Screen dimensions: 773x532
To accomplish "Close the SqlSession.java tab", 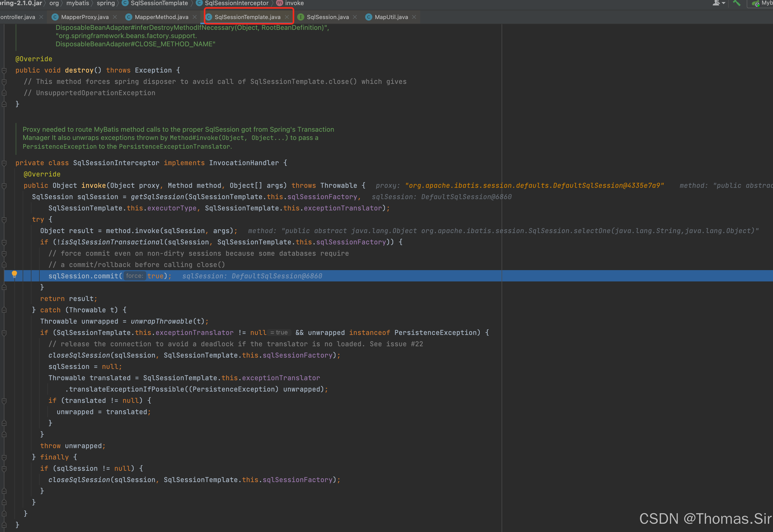I will click(355, 17).
